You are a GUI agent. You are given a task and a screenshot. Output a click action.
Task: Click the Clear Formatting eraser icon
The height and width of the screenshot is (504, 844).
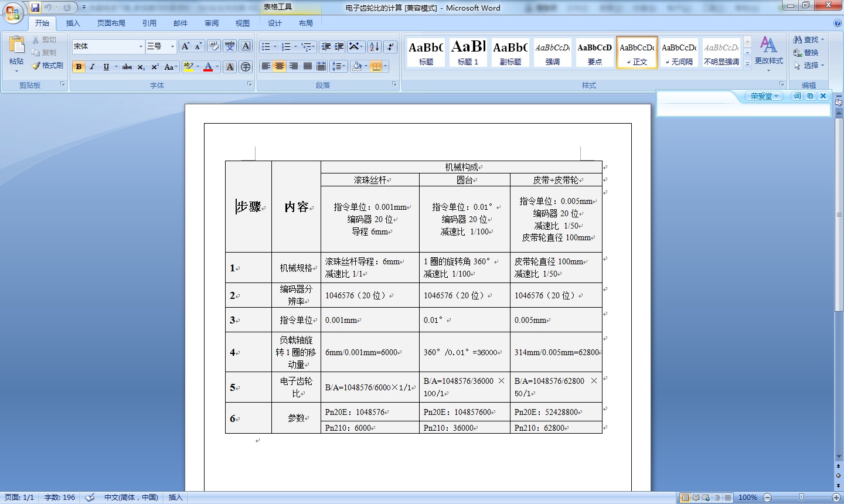[214, 46]
